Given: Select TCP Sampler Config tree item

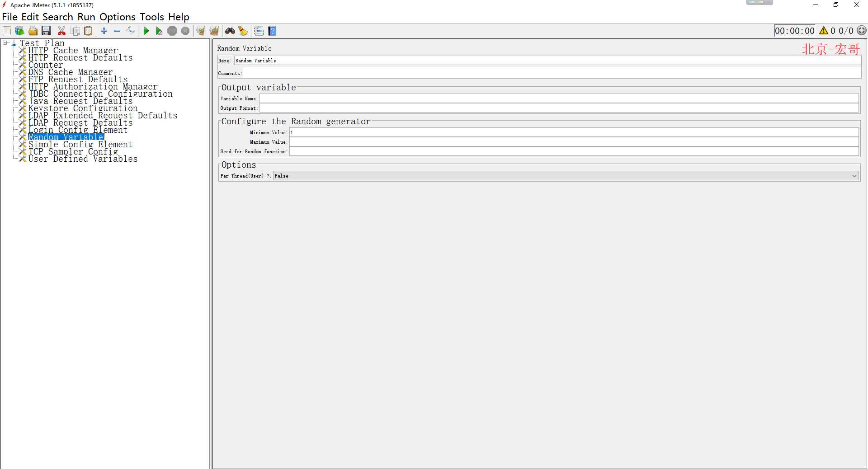Looking at the screenshot, I should pos(73,152).
